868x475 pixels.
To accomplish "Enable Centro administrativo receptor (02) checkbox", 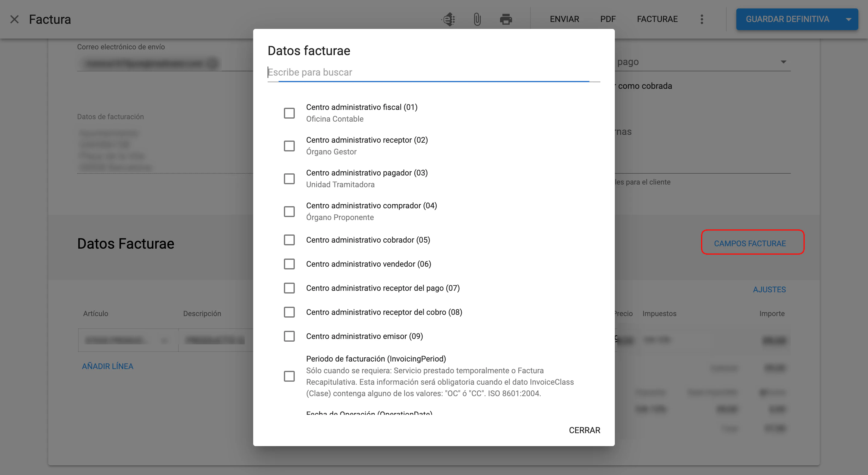I will click(289, 146).
